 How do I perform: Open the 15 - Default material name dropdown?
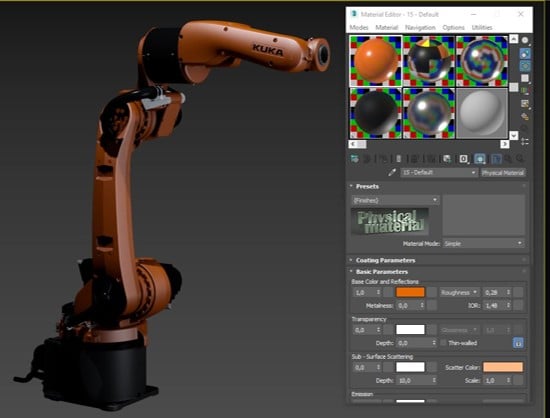pyautogui.click(x=439, y=173)
